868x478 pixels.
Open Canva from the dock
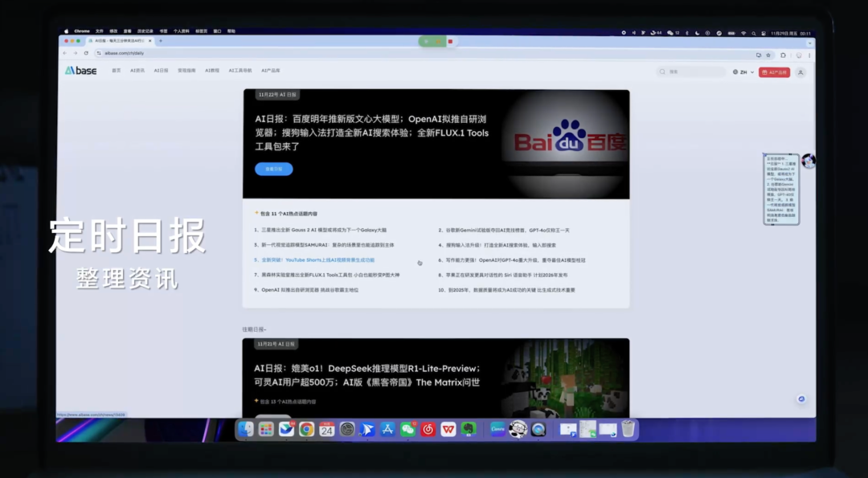(x=497, y=429)
